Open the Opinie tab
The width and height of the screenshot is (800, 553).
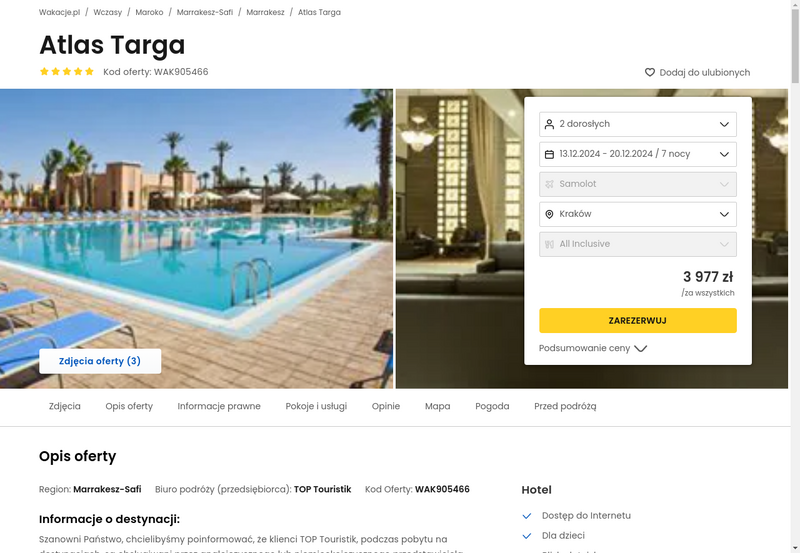(386, 406)
